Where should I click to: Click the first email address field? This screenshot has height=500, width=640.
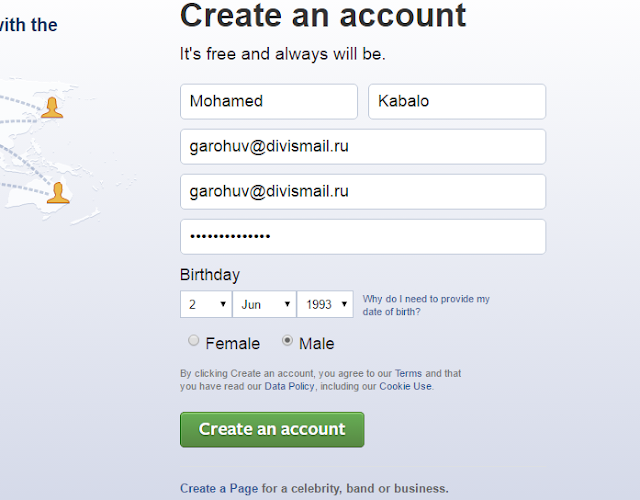tap(362, 146)
